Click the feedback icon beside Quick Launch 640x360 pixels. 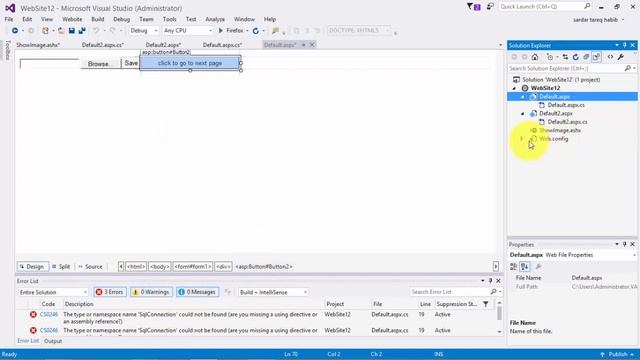[490, 7]
